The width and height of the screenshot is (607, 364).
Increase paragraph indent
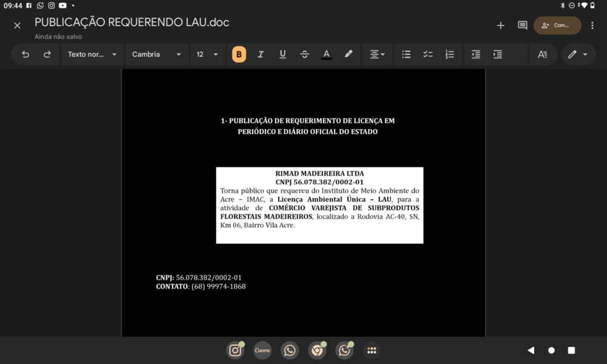point(498,55)
